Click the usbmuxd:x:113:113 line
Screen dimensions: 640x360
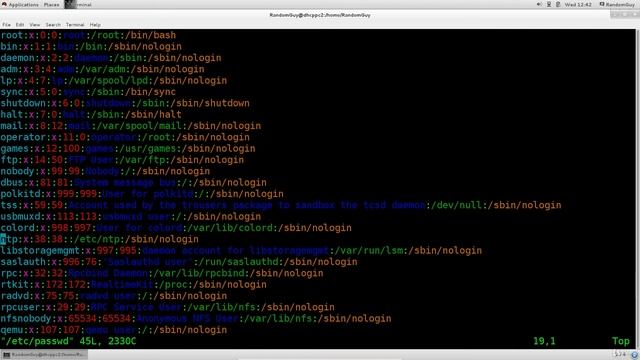[131, 217]
